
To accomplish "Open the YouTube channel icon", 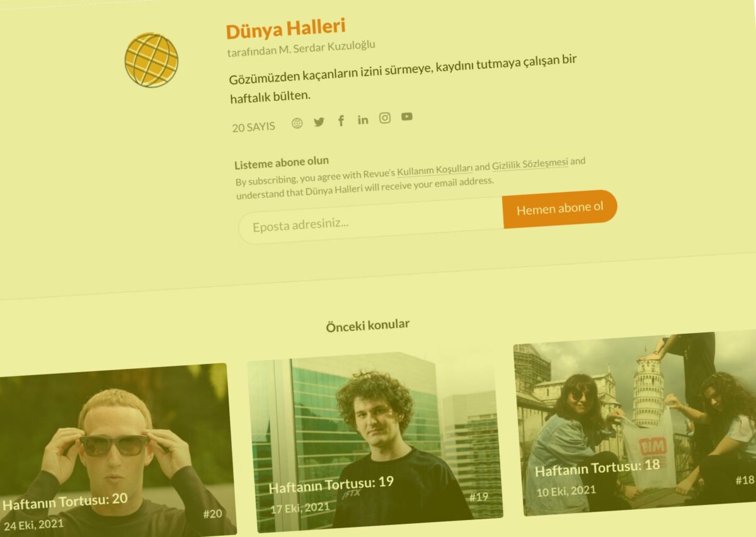I will [x=407, y=116].
